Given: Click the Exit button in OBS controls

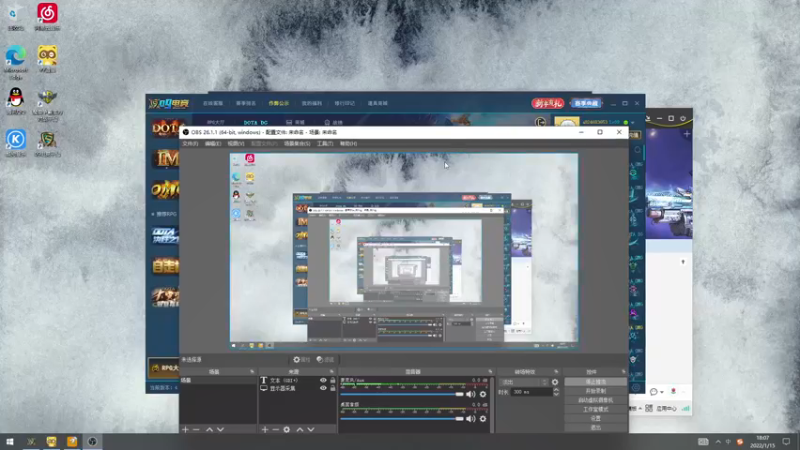Looking at the screenshot, I should [x=595, y=428].
